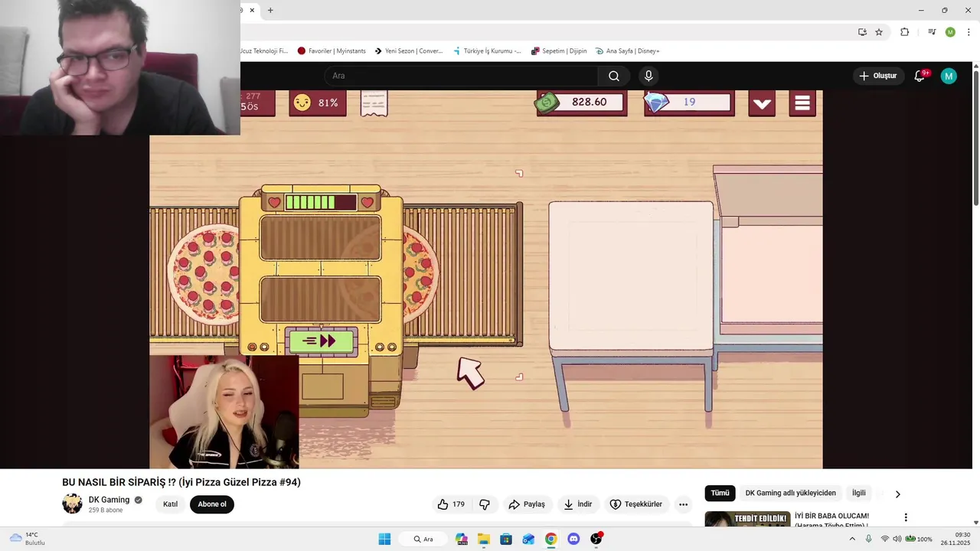Click the order receipt ticket icon

pyautogui.click(x=374, y=103)
